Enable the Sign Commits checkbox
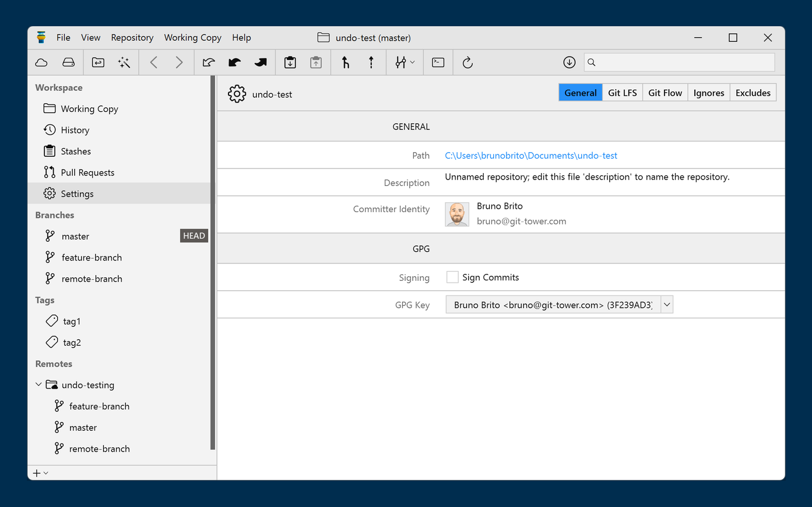Screen dimensions: 812x507 452,277
